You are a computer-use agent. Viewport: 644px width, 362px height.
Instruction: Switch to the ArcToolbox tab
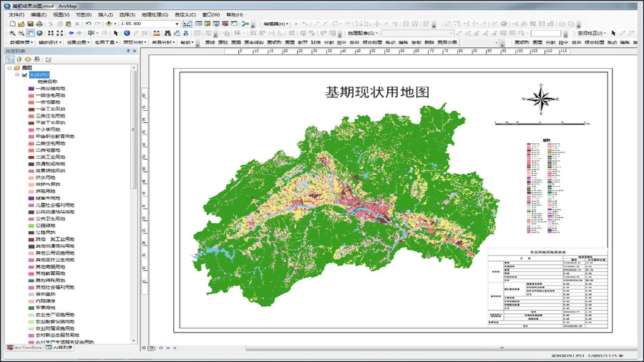click(24, 348)
